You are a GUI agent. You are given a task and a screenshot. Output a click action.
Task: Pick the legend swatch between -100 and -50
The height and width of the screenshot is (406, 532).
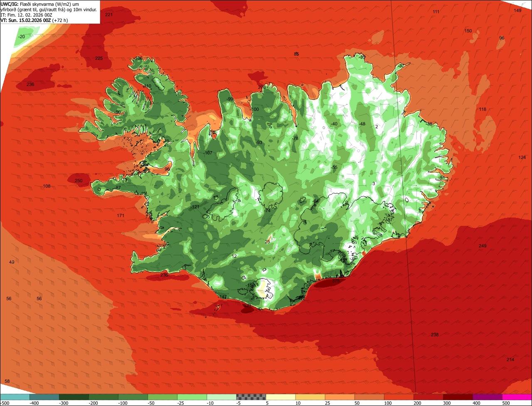[x=133, y=397]
